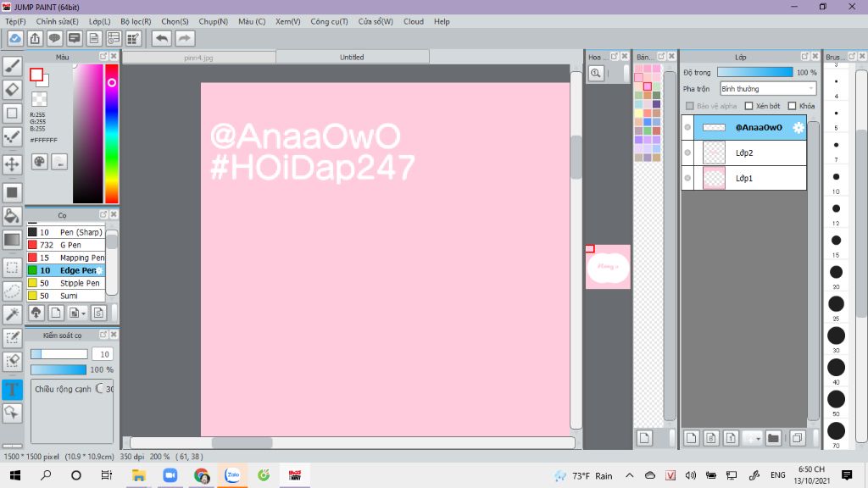Open the Chỉnh sửa(E) menu
Viewport: 868px width, 488px height.
[57, 21]
